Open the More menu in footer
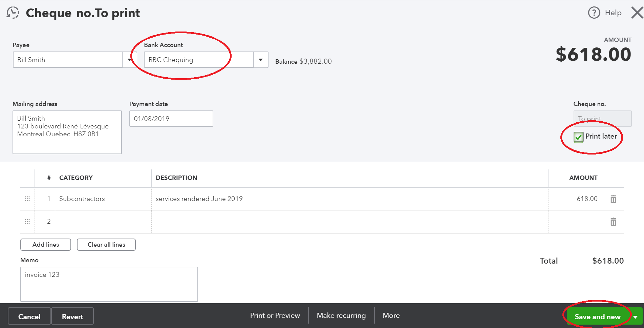This screenshot has width=644, height=328. click(x=391, y=315)
